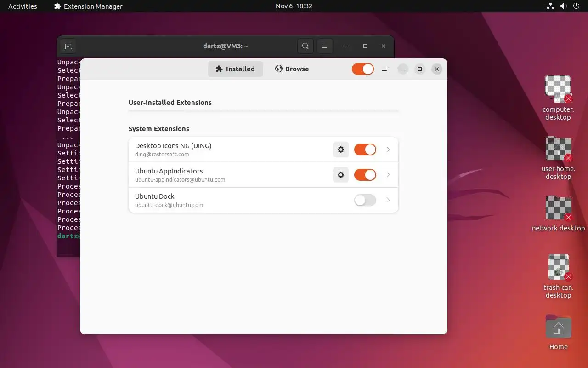Close the Extension Manager window

tap(437, 69)
